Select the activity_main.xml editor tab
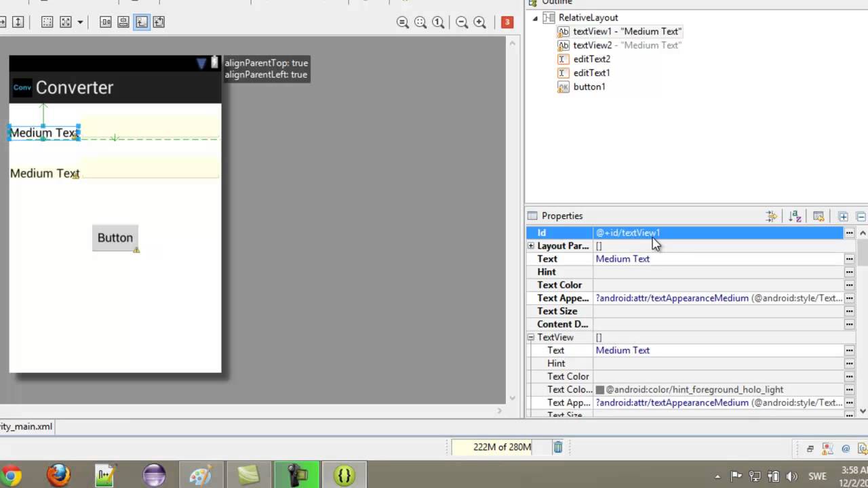Screen dimensions: 868x488 point(26,426)
